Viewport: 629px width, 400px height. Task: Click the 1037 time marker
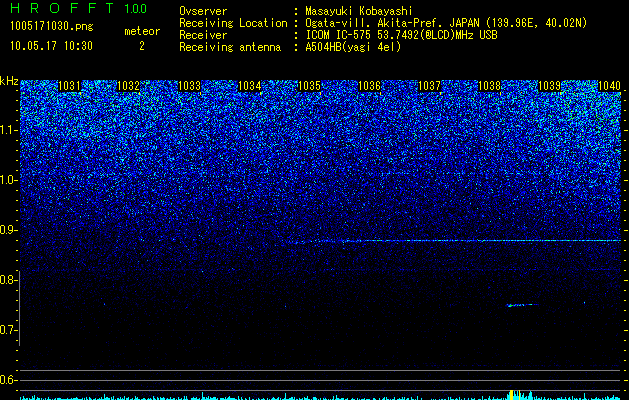point(429,86)
